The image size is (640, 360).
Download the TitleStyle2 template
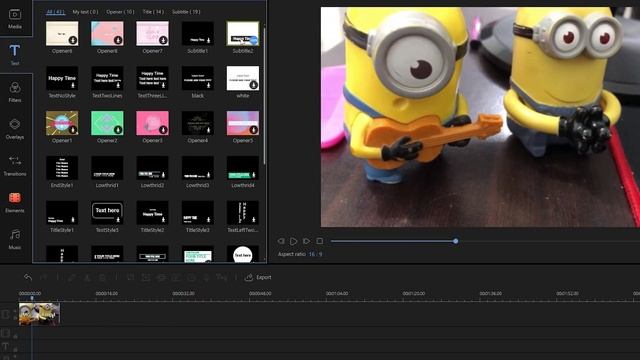click(x=163, y=220)
